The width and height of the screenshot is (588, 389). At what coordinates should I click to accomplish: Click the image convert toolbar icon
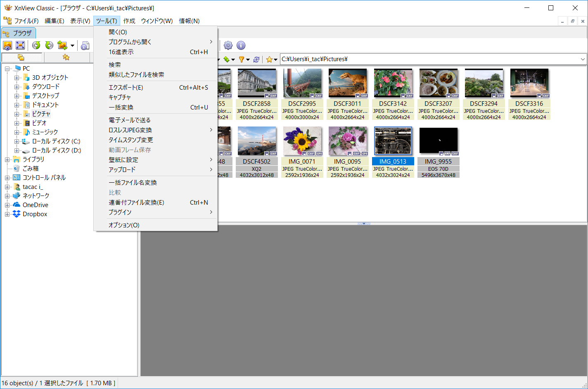[x=62, y=45]
